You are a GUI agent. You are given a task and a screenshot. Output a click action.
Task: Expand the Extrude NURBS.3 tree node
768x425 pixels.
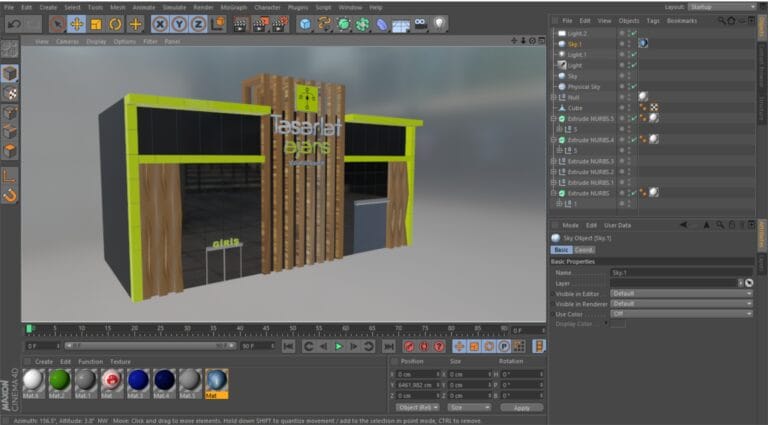tap(553, 161)
